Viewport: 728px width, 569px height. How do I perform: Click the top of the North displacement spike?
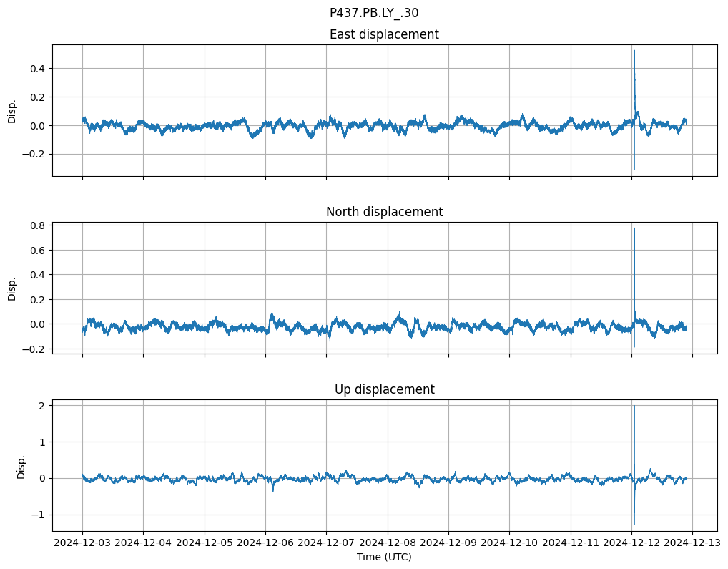[634, 228]
